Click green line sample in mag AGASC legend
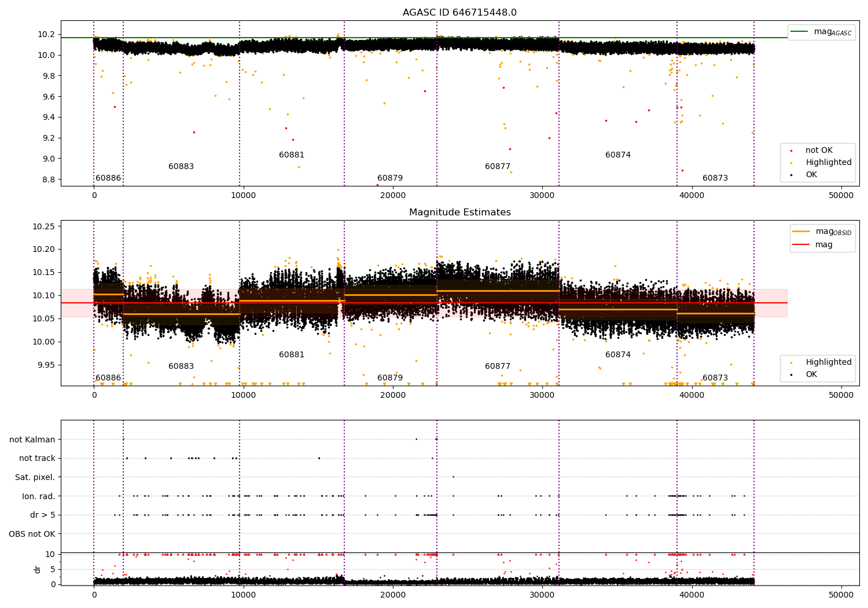The width and height of the screenshot is (868, 608). (x=800, y=32)
